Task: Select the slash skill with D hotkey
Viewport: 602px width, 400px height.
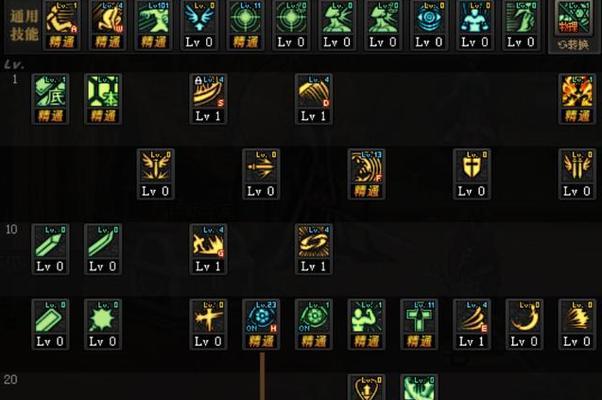Action: (314, 91)
